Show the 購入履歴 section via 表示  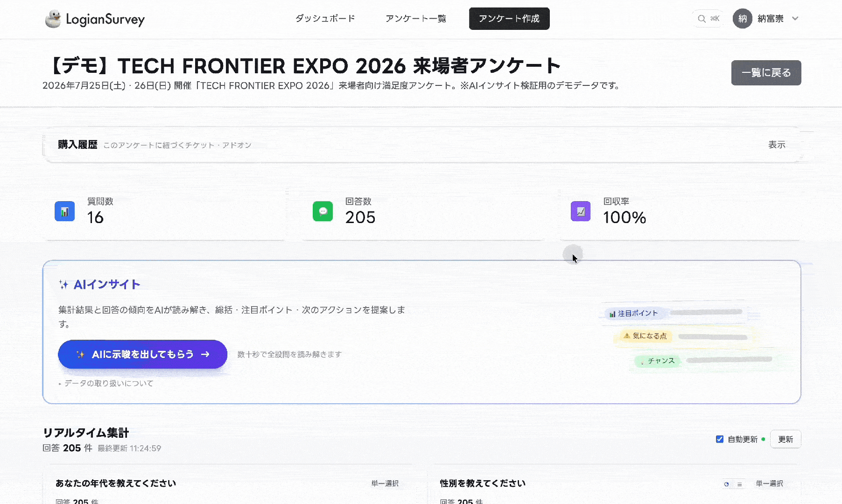[x=777, y=145]
